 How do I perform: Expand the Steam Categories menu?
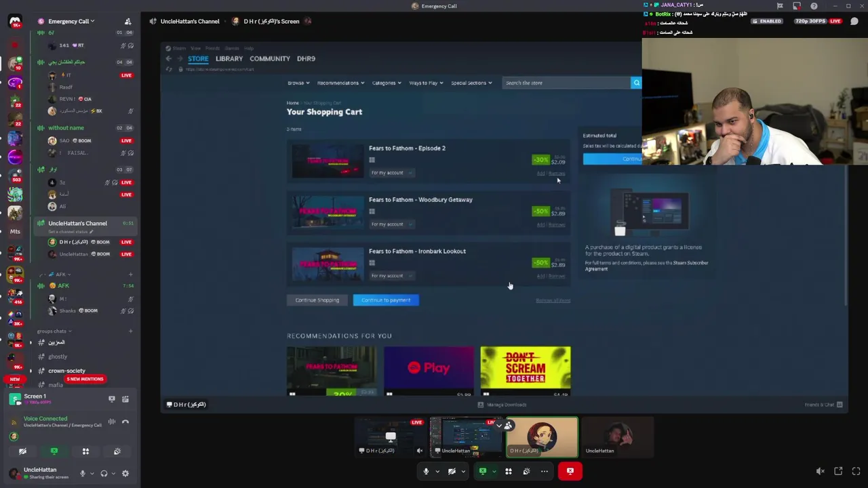[387, 83]
